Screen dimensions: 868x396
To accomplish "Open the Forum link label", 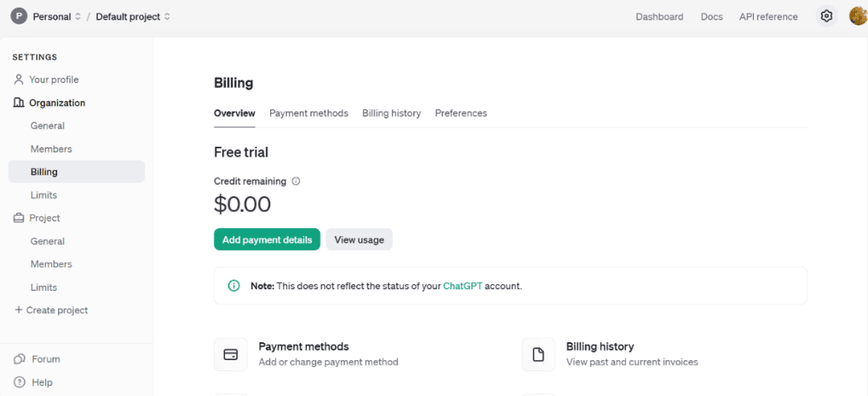I will [x=46, y=359].
